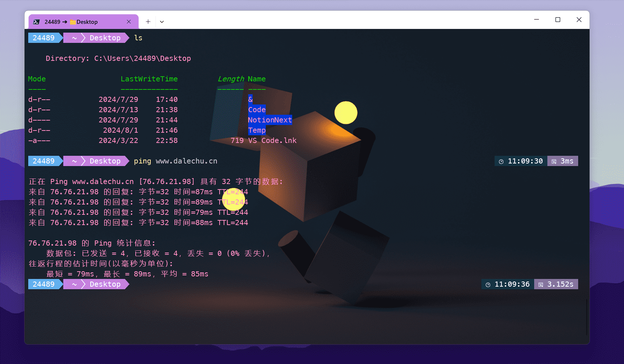Viewport: 624px width, 364px height.
Task: Click the duration icon beside 3ms
Action: pyautogui.click(x=554, y=161)
